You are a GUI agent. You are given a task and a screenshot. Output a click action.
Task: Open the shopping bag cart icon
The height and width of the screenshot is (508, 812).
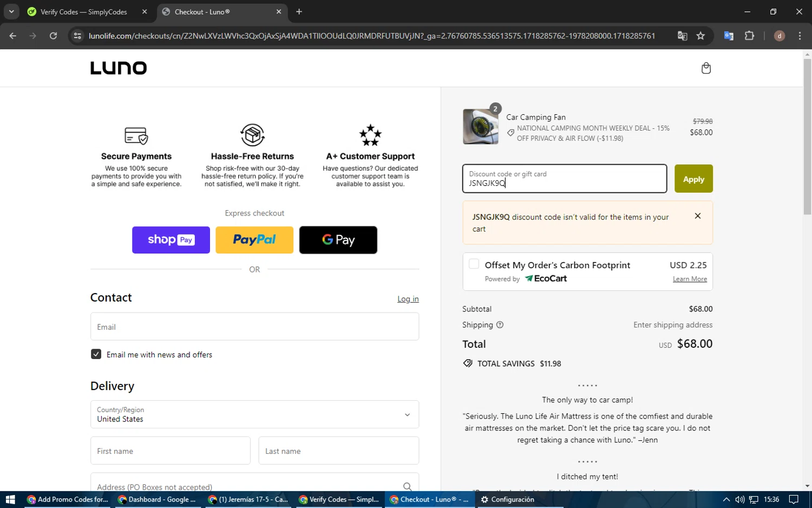pos(706,68)
